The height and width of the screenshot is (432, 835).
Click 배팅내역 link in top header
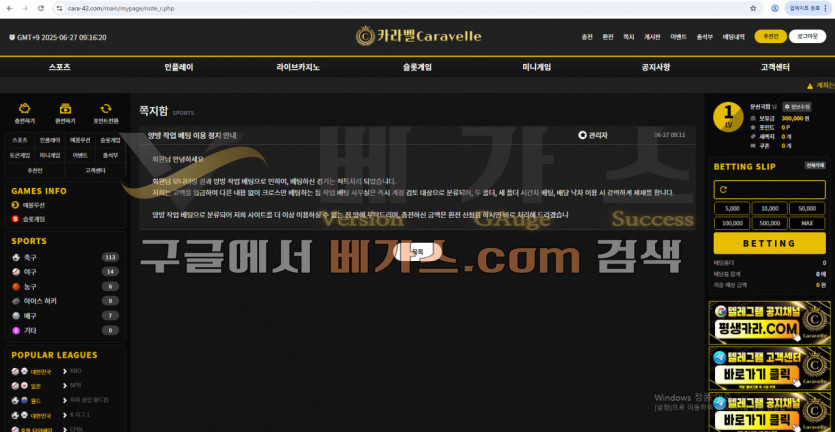pyautogui.click(x=734, y=37)
